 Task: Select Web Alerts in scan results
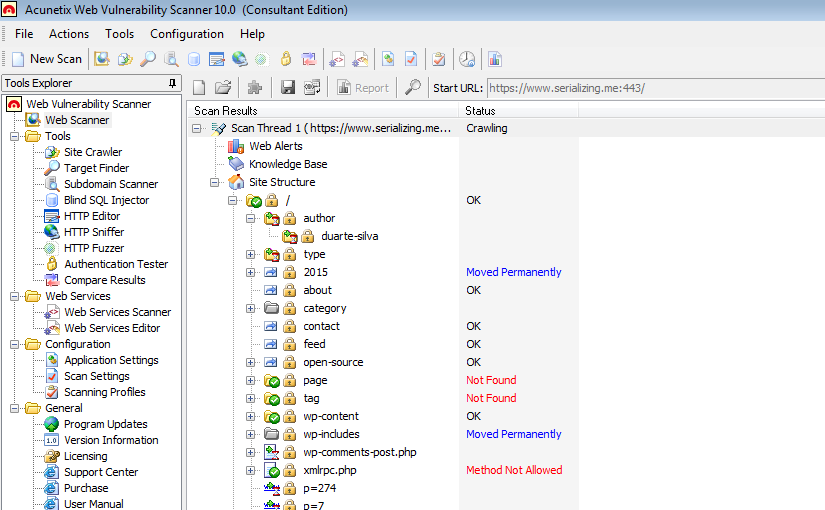tap(276, 146)
